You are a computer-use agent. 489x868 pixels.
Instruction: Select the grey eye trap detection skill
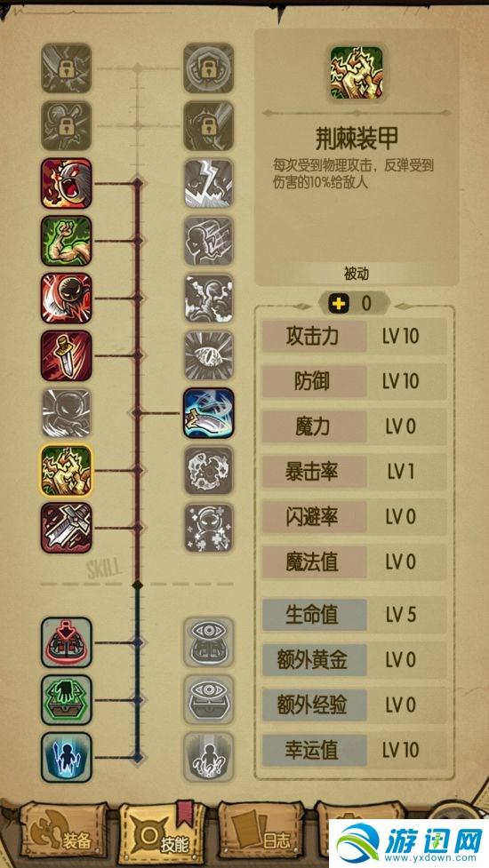[x=209, y=642]
